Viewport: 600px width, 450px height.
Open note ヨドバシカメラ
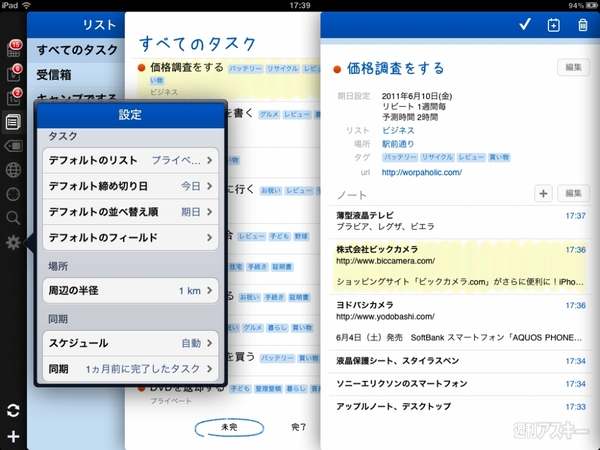tap(459, 322)
